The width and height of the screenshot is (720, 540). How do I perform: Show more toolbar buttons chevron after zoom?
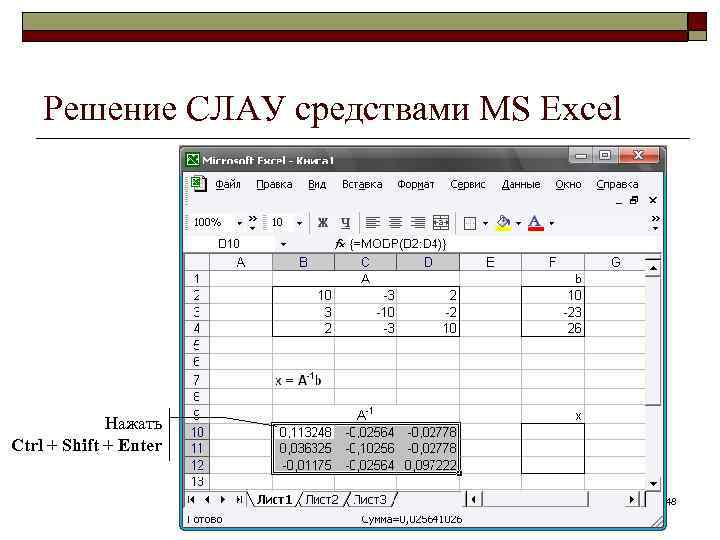[x=253, y=223]
